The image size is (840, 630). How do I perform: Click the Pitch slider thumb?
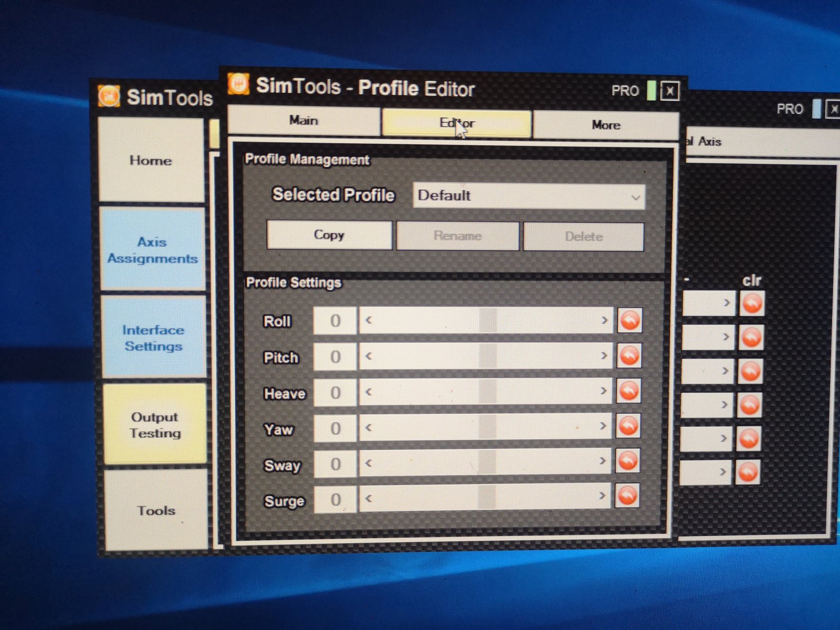point(488,356)
